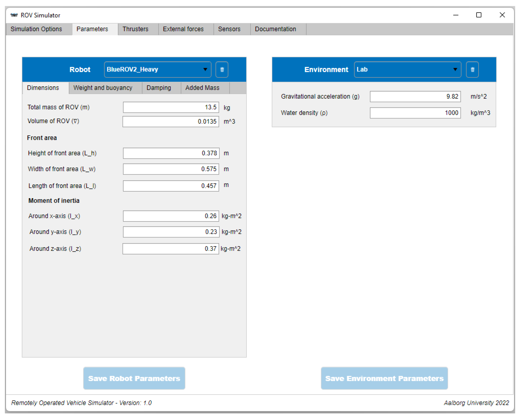The height and width of the screenshot is (420, 521).
Task: Go to the External forces tab
Action: click(183, 29)
